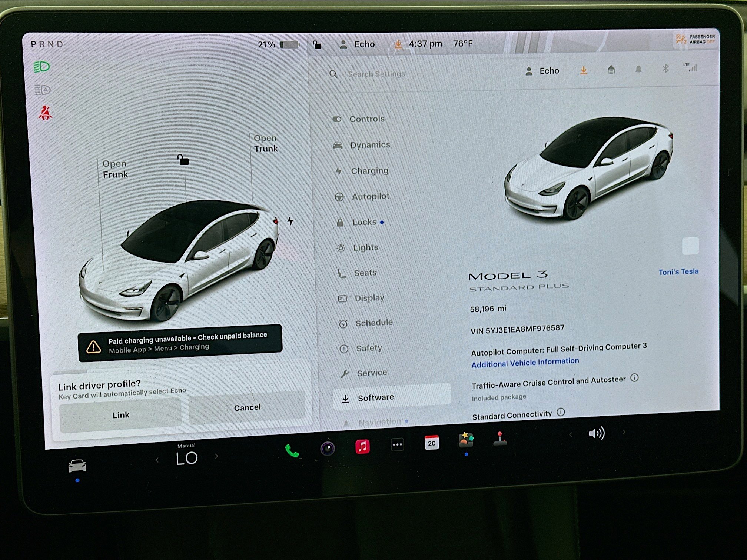Tap the LTE signal strength icon
This screenshot has height=560, width=747.
[x=690, y=67]
